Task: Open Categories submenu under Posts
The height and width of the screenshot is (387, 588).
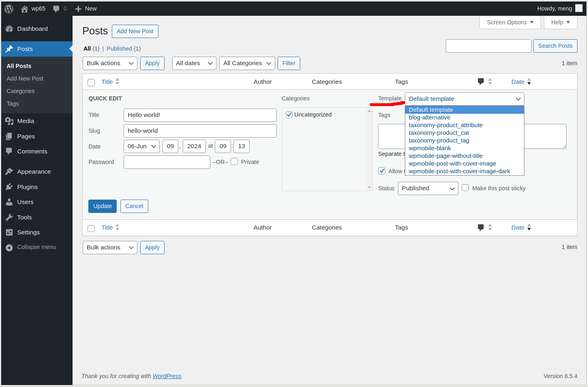Action: [x=21, y=91]
